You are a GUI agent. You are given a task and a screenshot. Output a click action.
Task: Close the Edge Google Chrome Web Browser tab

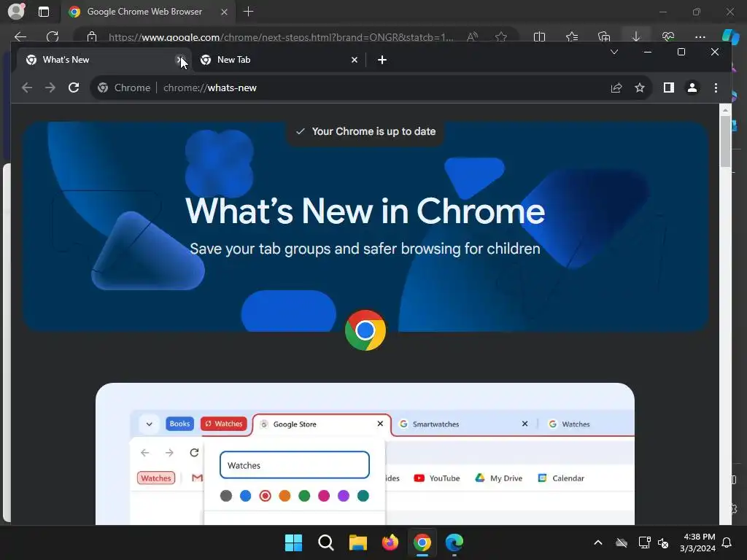pyautogui.click(x=224, y=12)
